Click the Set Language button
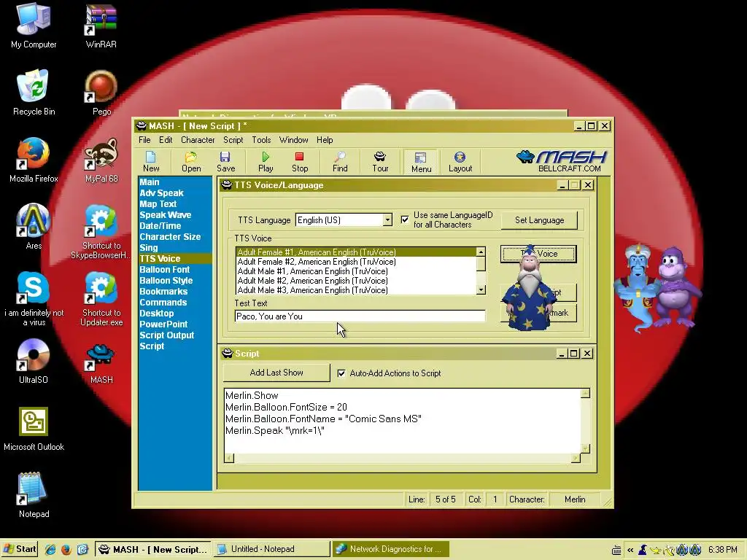The width and height of the screenshot is (747, 560). [539, 220]
